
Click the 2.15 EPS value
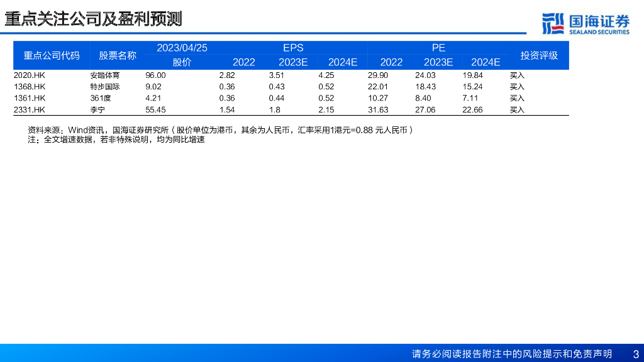326,110
